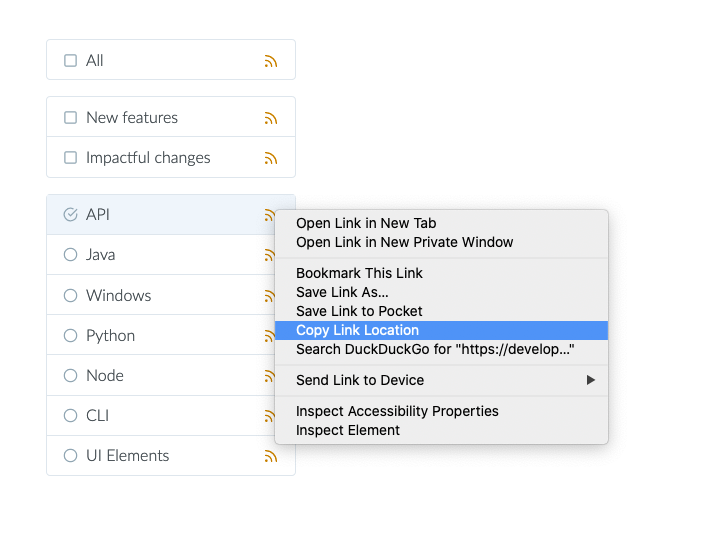Tick the Impactful changes checkbox

point(70,158)
